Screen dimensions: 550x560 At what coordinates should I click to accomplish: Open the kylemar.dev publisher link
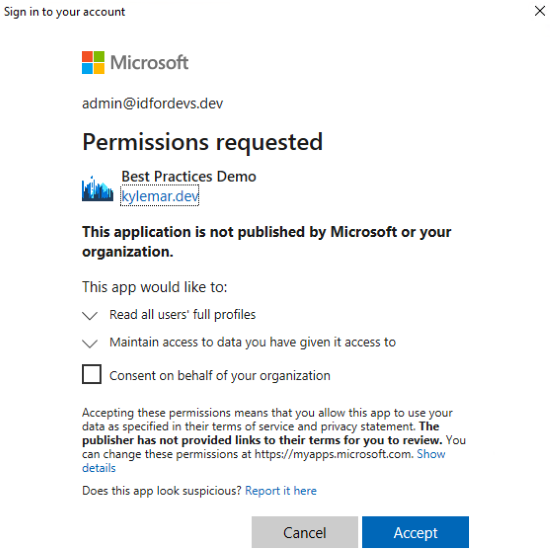click(160, 196)
